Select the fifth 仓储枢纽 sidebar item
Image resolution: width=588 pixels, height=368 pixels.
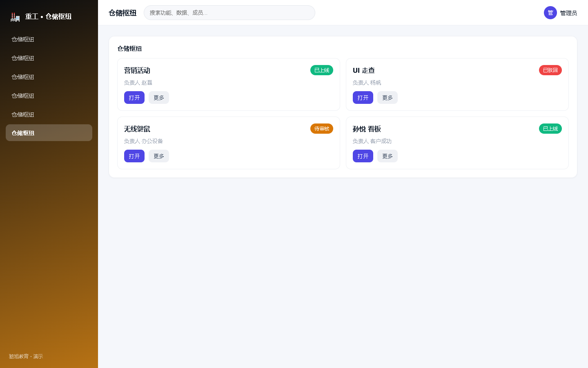tap(49, 114)
